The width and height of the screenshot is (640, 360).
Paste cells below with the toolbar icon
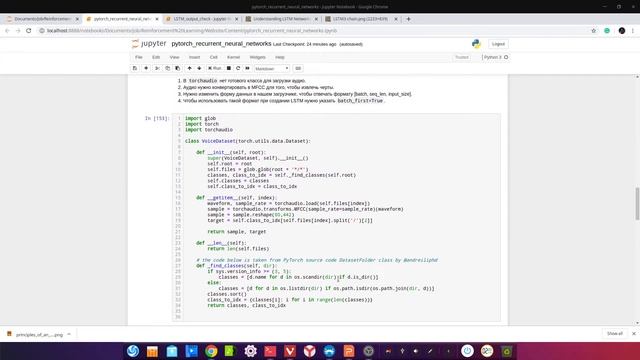point(178,68)
